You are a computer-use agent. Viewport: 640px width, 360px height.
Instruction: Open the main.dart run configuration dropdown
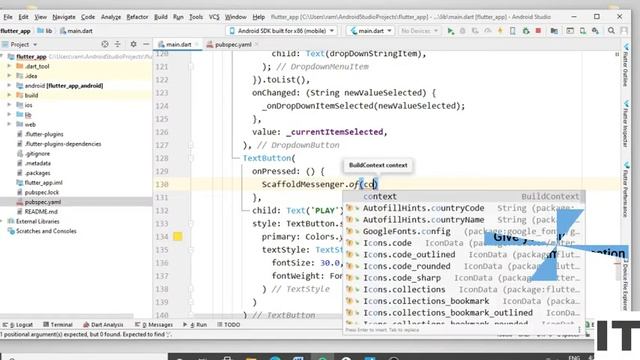click(371, 31)
